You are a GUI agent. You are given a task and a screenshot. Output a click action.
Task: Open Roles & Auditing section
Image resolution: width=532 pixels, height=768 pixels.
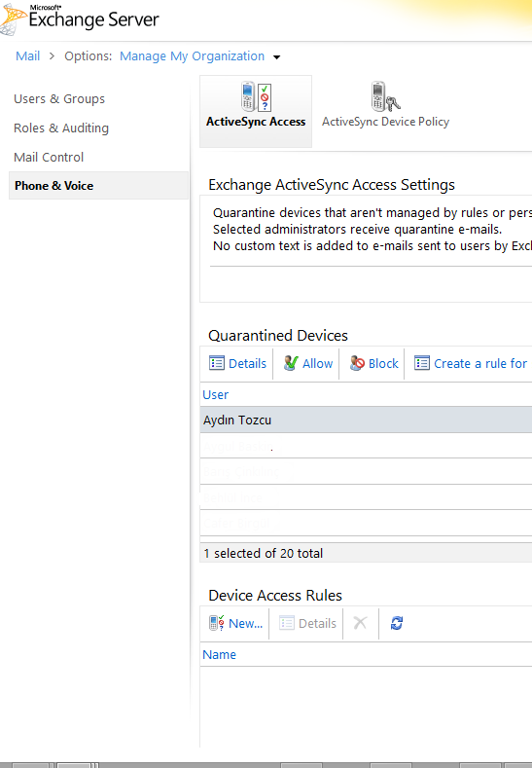61,128
